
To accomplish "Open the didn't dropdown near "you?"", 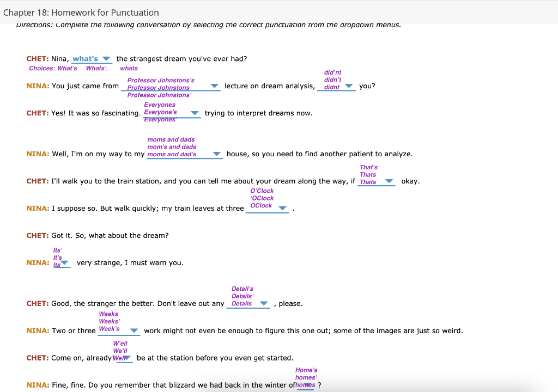I will pos(350,87).
